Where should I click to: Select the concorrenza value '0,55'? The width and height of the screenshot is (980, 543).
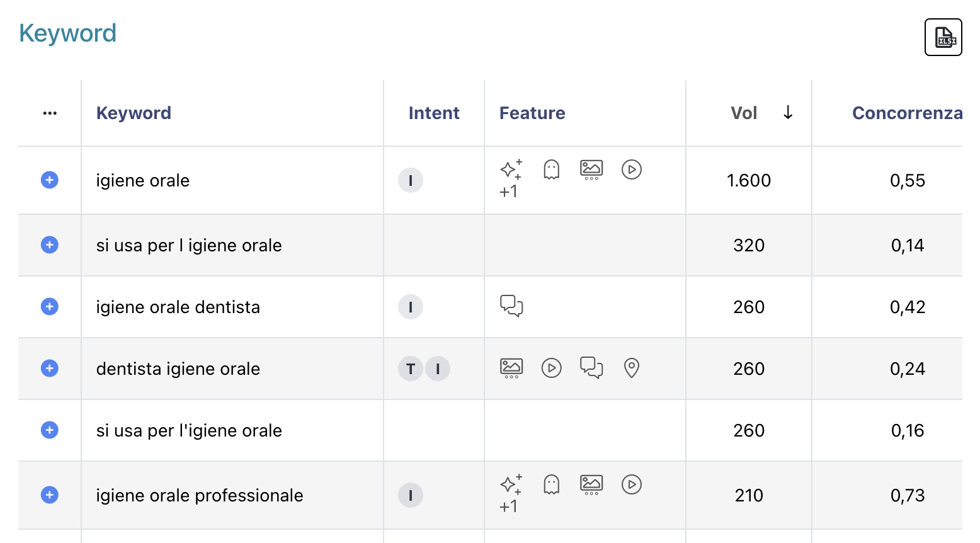(x=908, y=181)
